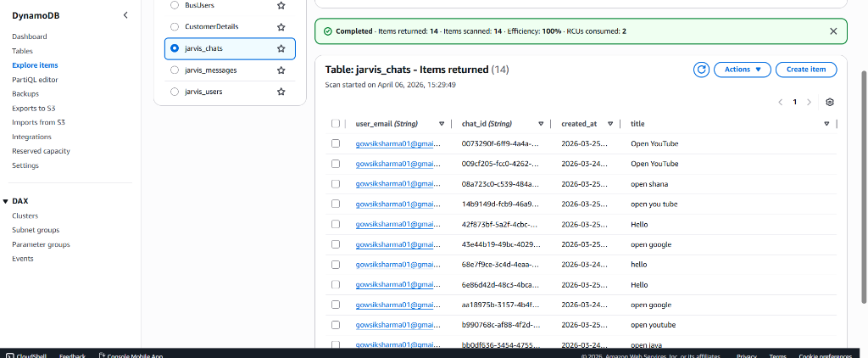Open Exports to S3

click(x=33, y=108)
